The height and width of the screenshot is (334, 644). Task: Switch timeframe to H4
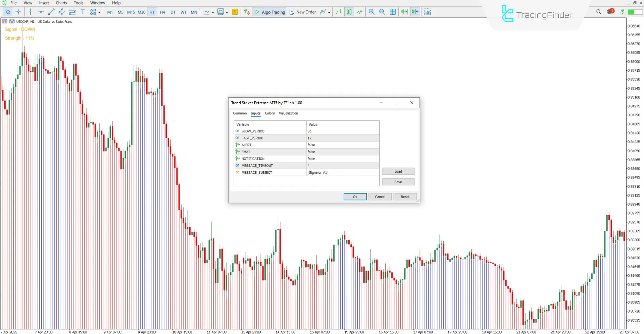pyautogui.click(x=162, y=12)
